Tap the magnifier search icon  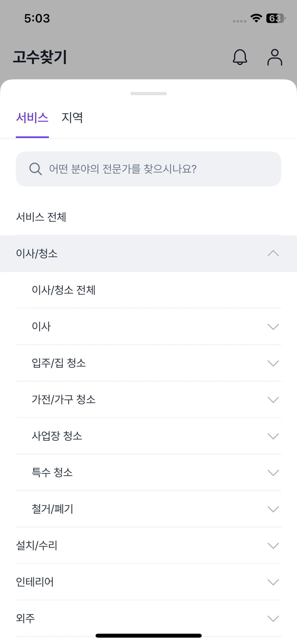point(35,169)
